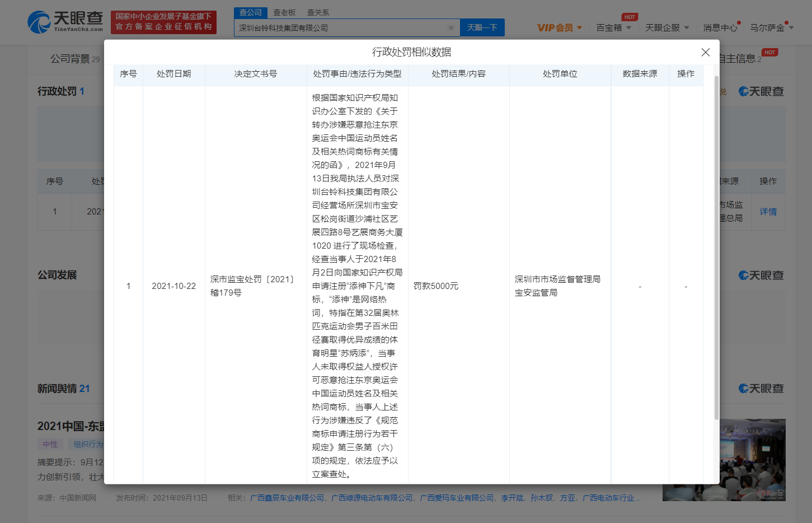This screenshot has height=523, width=812.
Task: Select the 处罚日期 column header
Action: pyautogui.click(x=173, y=74)
